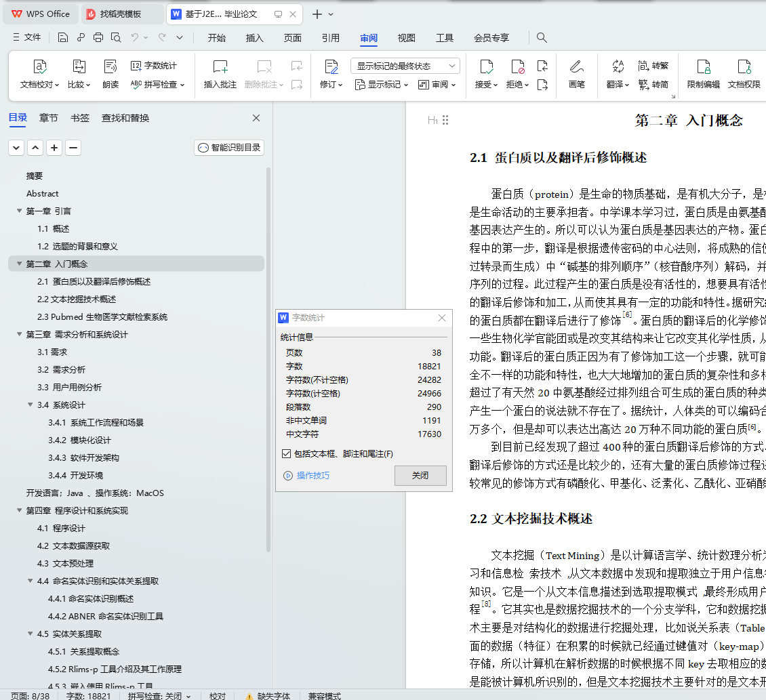The width and height of the screenshot is (766, 700).
Task: Click the 限制编辑 restrict editing icon
Action: tap(704, 67)
